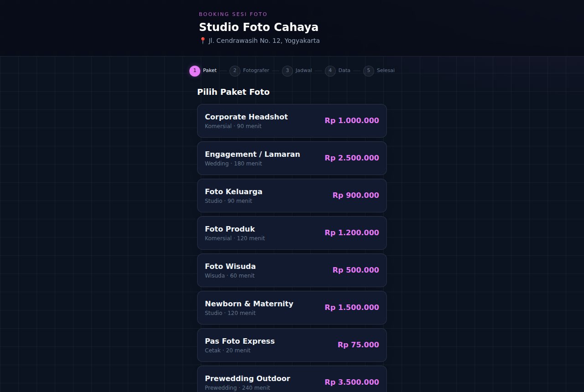Select the Newborn & Maternity package

pyautogui.click(x=292, y=308)
